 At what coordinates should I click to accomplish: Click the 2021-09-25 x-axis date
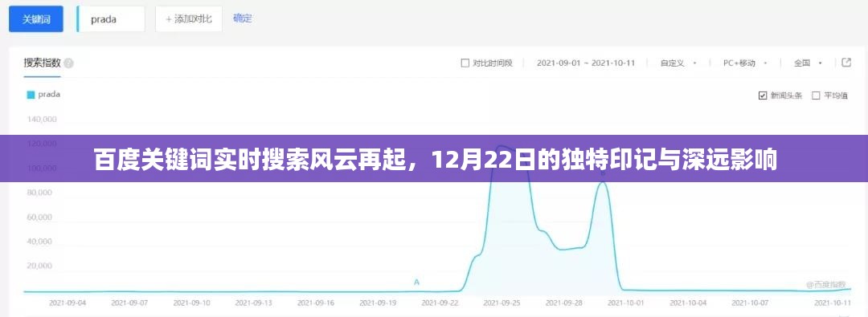502,303
